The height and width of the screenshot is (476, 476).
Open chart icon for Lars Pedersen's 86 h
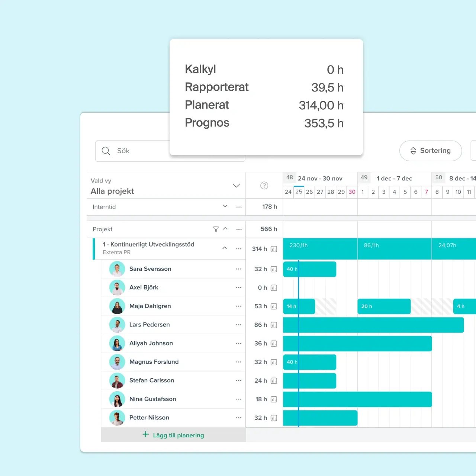coord(274,325)
